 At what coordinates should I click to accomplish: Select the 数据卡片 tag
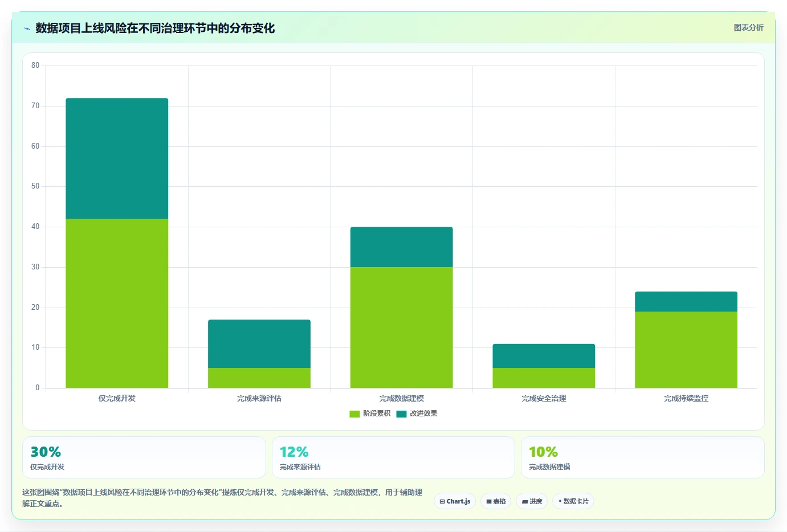(x=573, y=501)
